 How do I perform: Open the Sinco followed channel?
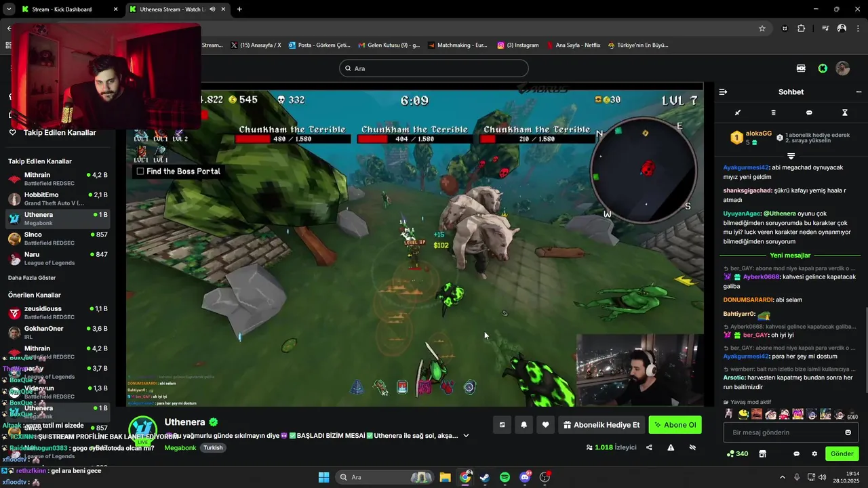57,238
